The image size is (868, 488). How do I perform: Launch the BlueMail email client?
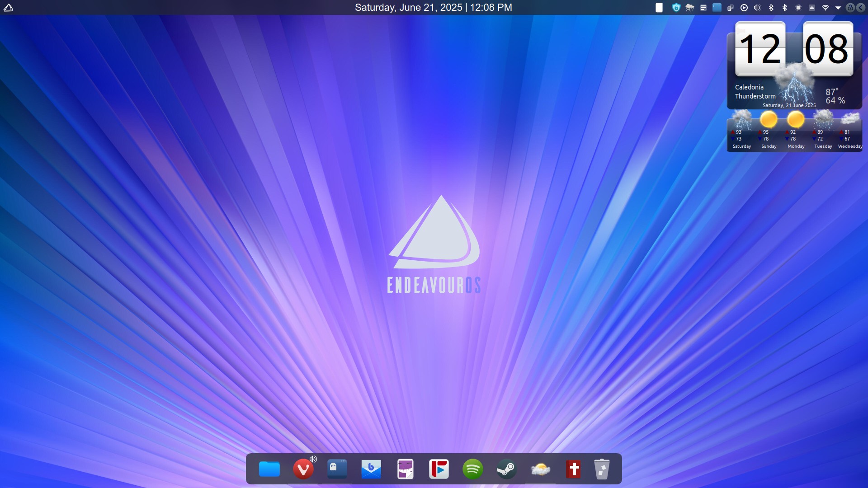[x=371, y=469]
